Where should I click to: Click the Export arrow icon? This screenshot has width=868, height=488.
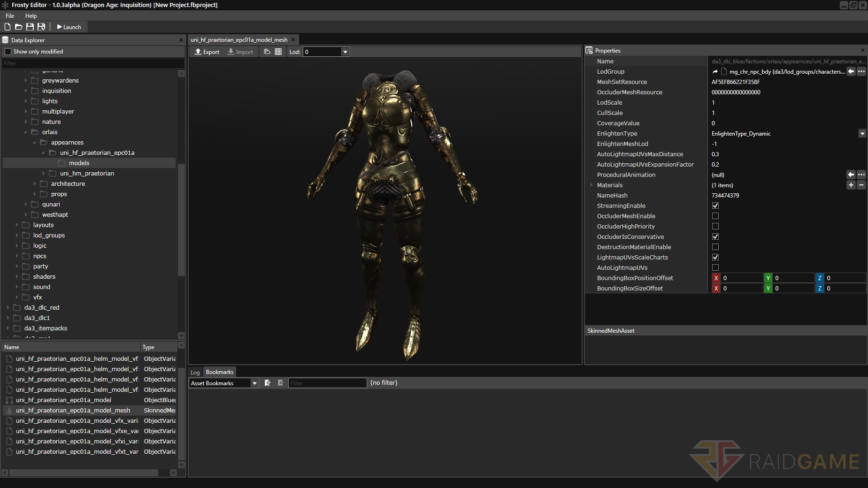(198, 52)
